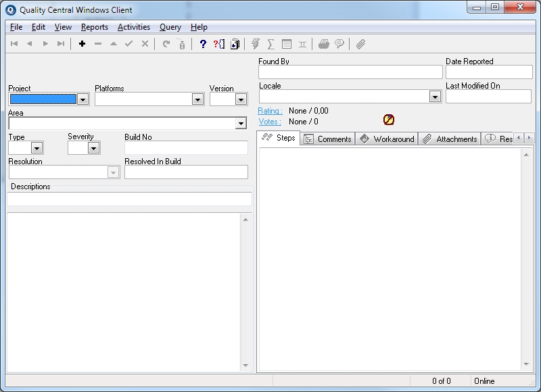541x392 pixels.
Task: Open the File menu
Action: click(16, 27)
